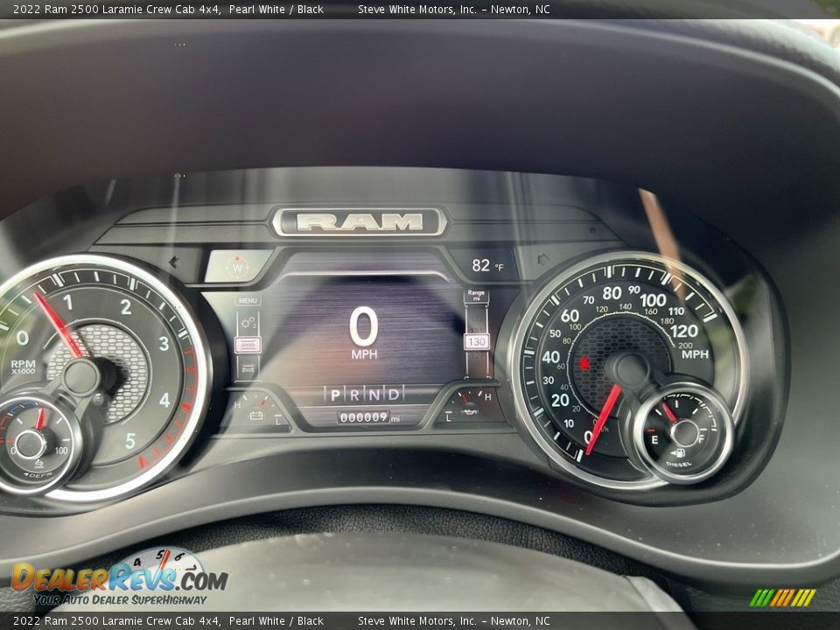Open the MENU label in cluster display
This screenshot has height=630, width=840.
pyautogui.click(x=248, y=300)
